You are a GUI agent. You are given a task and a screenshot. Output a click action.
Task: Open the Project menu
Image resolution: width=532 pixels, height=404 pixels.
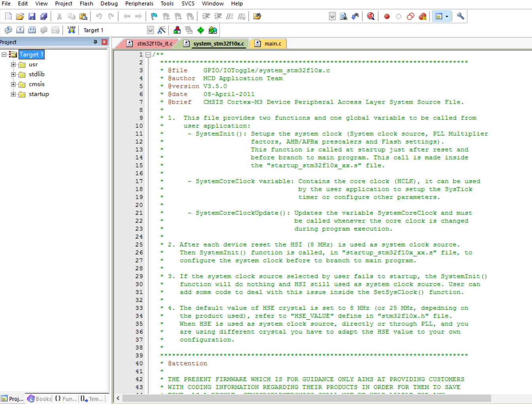[x=63, y=4]
